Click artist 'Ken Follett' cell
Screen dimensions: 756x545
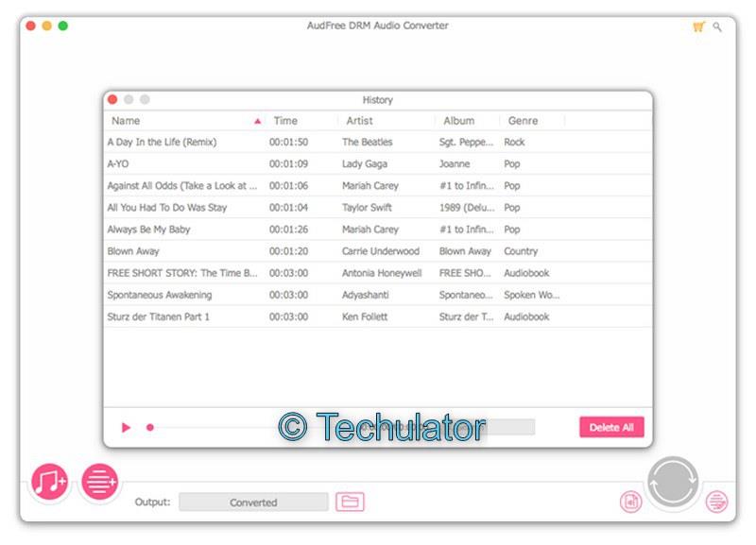(x=365, y=316)
